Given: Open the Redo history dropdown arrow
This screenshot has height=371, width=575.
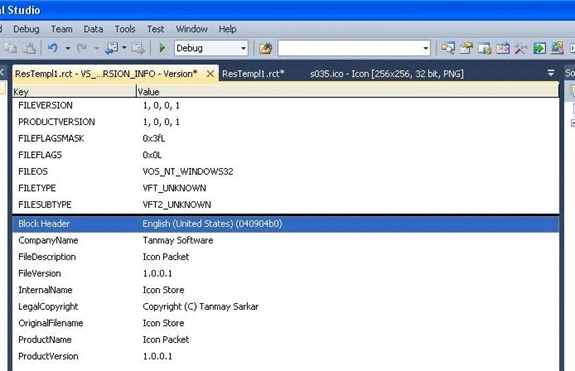Looking at the screenshot, I should [x=96, y=48].
